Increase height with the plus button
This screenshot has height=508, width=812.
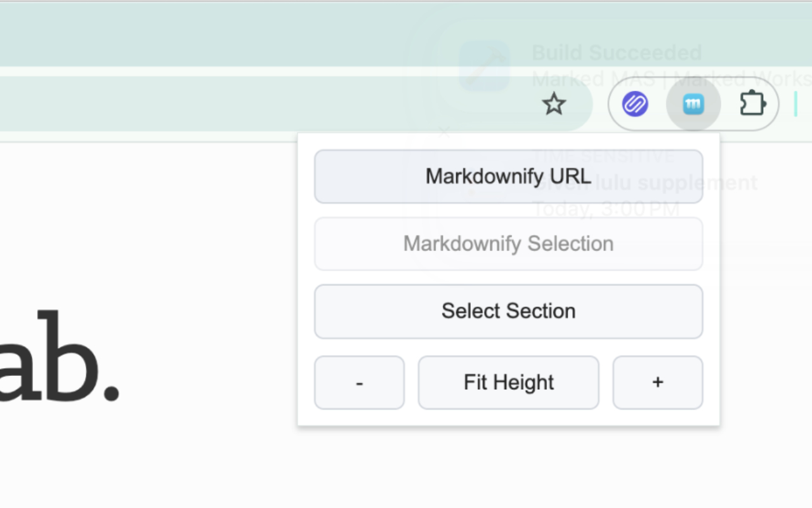(657, 382)
